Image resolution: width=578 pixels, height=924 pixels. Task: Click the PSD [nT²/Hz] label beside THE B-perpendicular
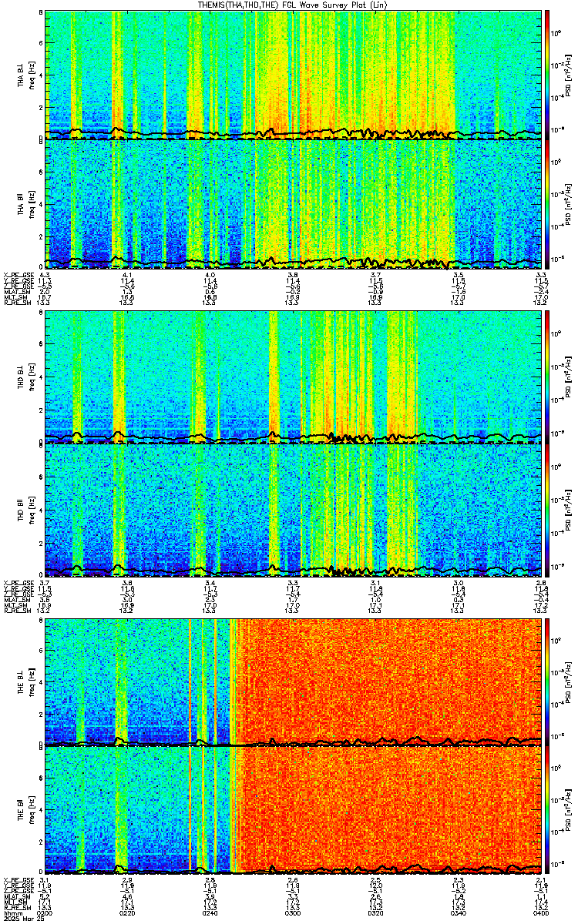[x=568, y=681]
